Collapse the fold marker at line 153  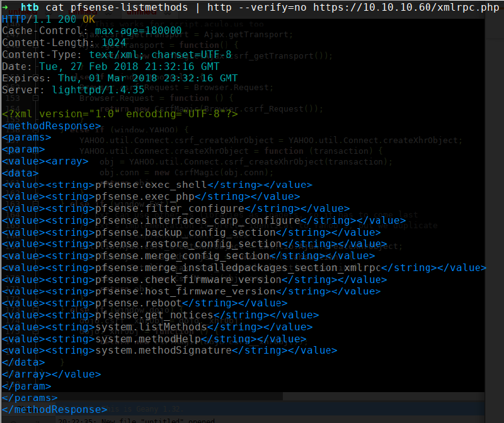[36, 98]
